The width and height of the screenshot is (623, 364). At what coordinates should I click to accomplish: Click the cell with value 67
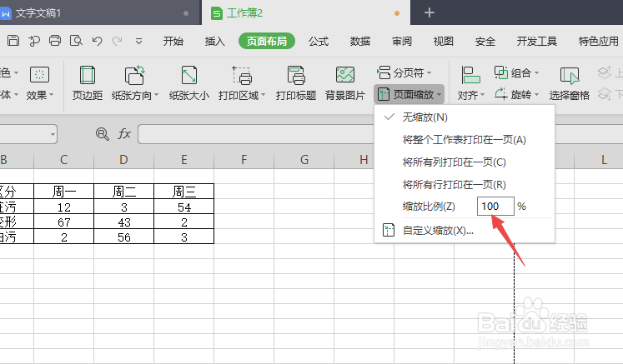[63, 222]
